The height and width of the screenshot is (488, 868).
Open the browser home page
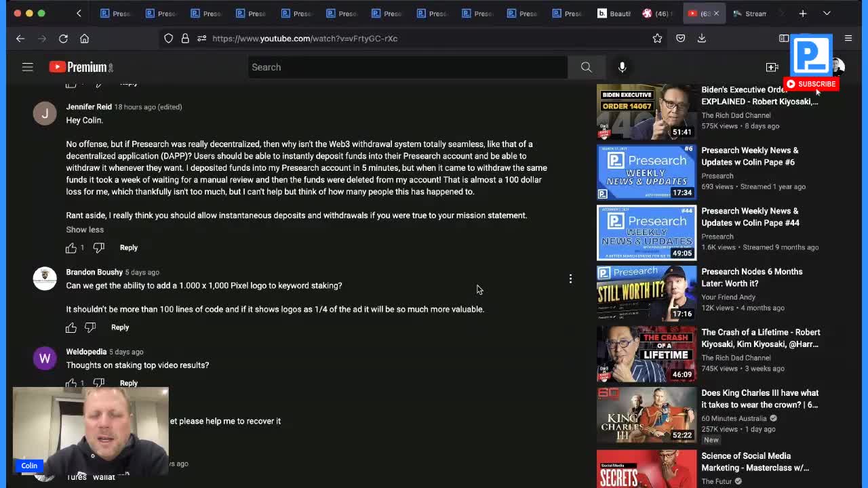(85, 39)
